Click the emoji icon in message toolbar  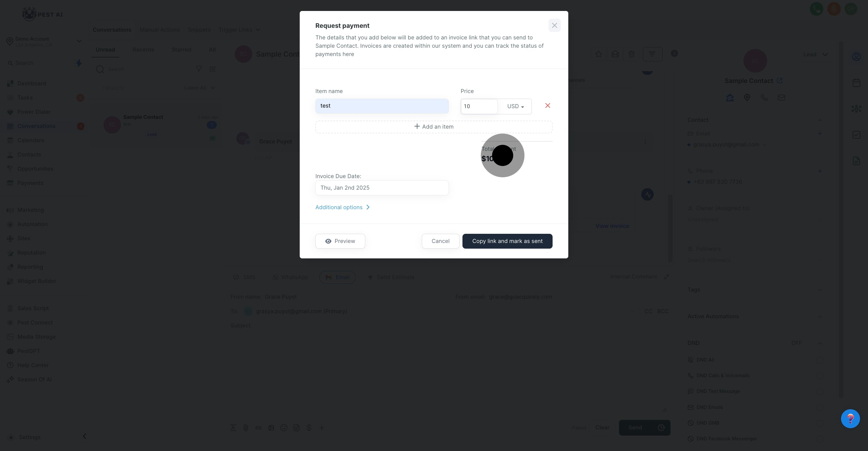[284, 428]
